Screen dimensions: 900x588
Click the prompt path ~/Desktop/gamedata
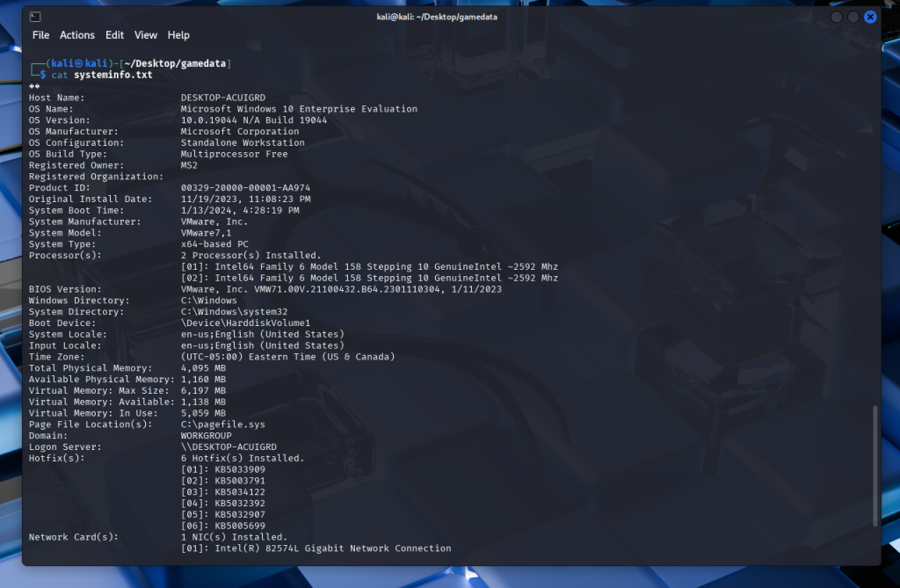[175, 63]
